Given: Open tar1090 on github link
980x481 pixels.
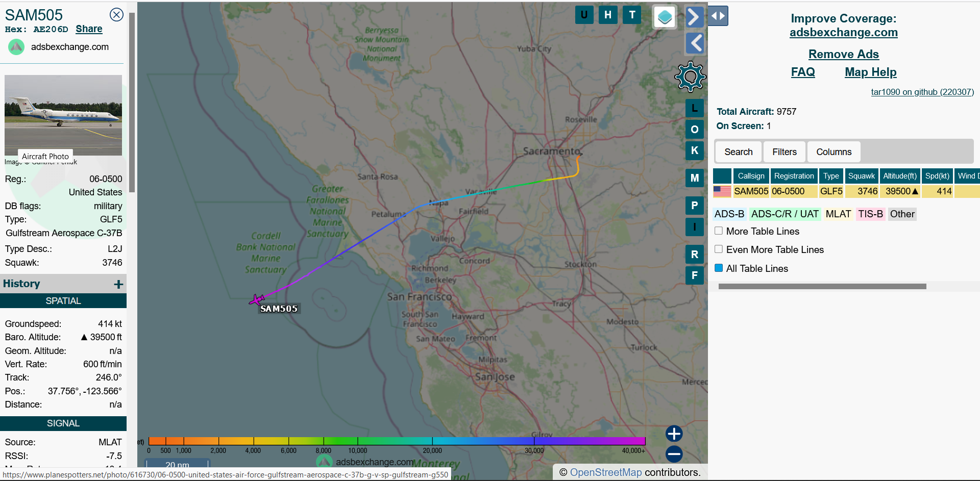Looking at the screenshot, I should [x=922, y=92].
